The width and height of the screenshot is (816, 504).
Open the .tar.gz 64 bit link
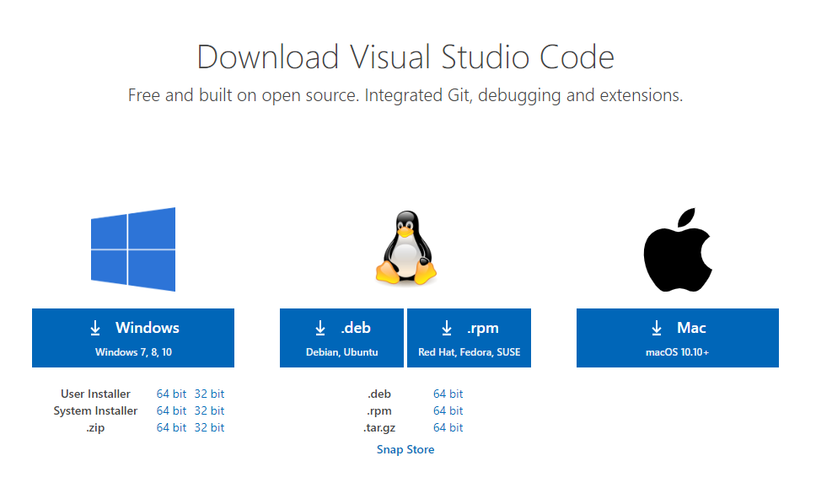point(448,427)
